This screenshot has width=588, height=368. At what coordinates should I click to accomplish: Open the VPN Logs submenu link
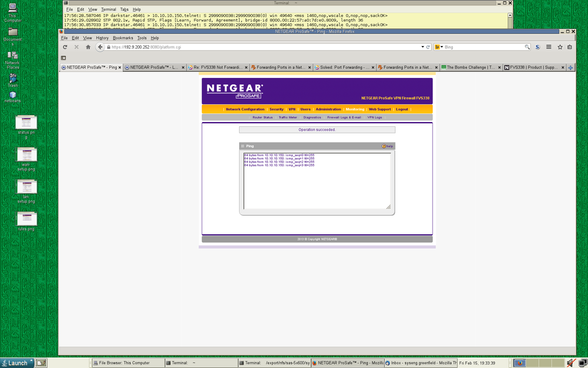pyautogui.click(x=374, y=117)
